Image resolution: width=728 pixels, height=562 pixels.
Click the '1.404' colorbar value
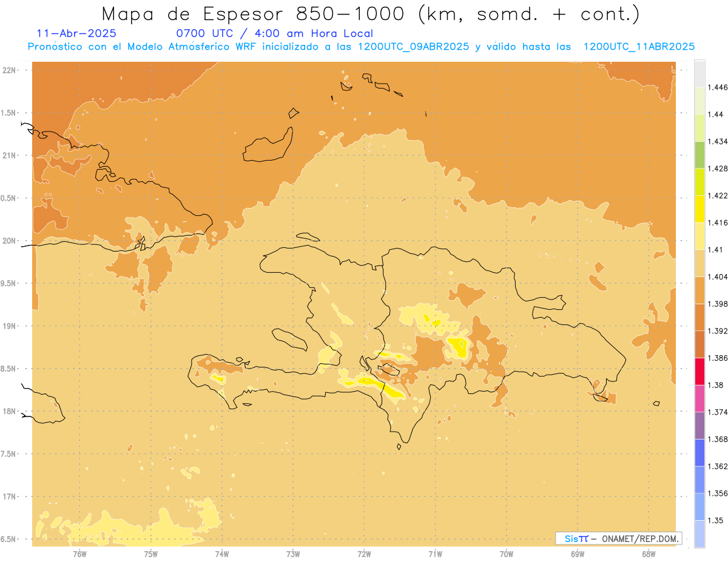point(718,276)
